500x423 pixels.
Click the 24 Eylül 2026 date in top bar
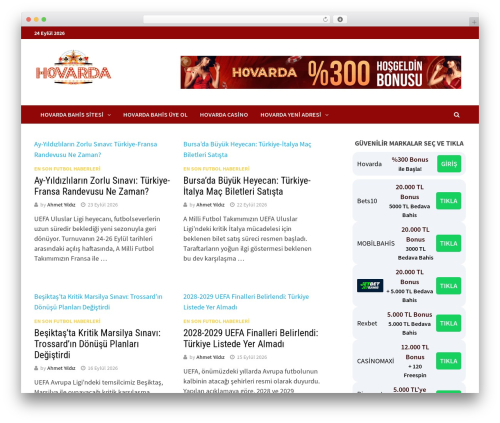49,33
